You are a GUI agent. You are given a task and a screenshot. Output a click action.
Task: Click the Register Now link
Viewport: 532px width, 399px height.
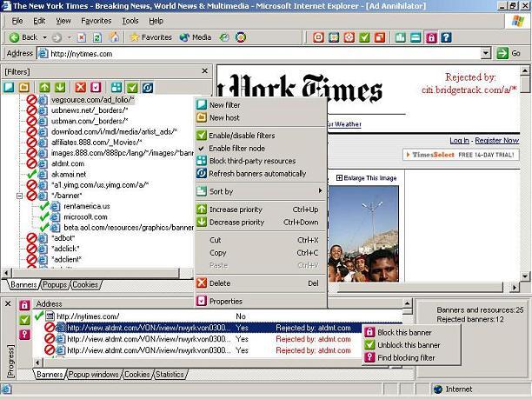coord(496,141)
